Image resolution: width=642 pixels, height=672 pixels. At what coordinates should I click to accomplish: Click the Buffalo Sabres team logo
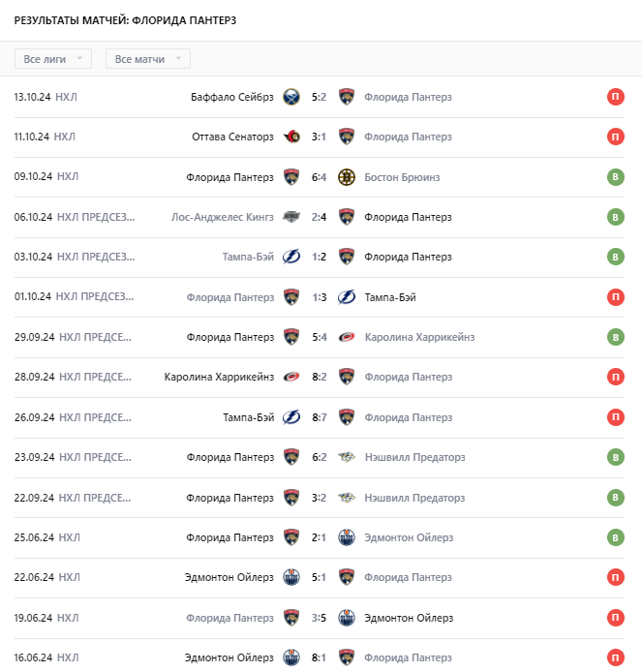290,97
